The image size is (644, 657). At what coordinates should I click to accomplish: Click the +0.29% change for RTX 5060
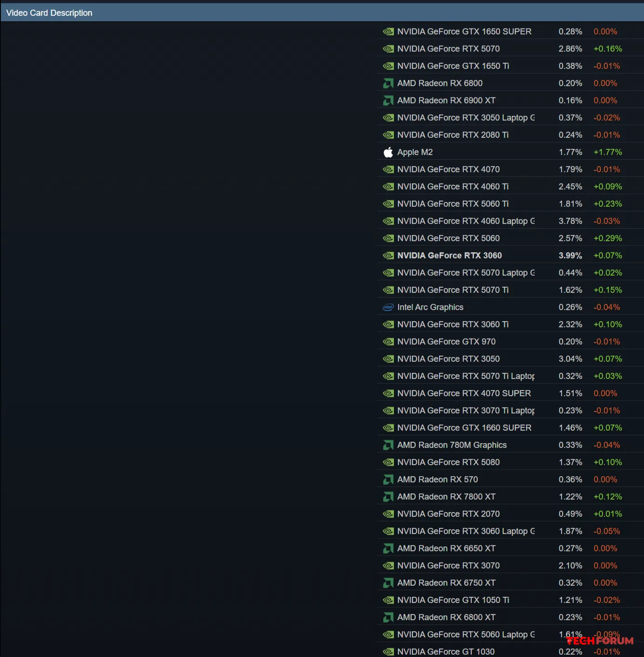pos(608,238)
